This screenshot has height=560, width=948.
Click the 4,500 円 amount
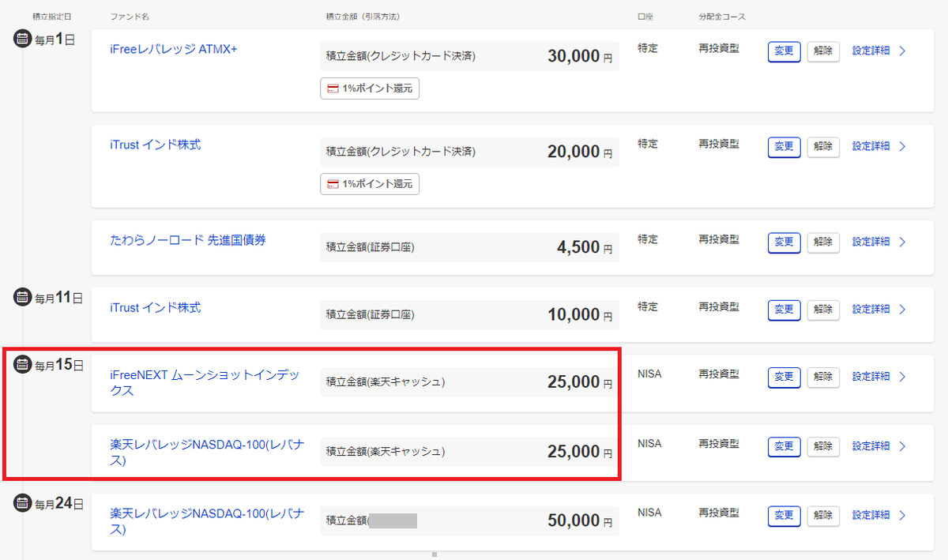[x=585, y=247]
